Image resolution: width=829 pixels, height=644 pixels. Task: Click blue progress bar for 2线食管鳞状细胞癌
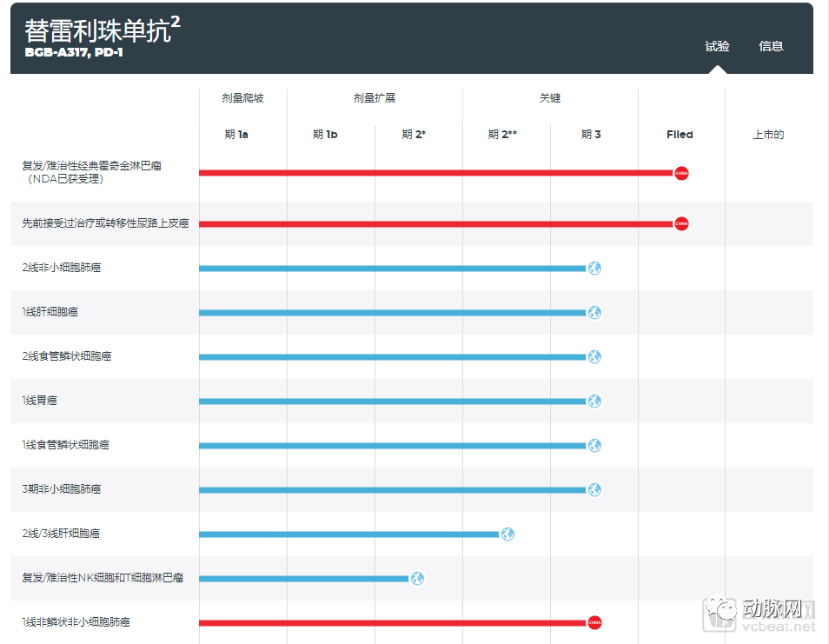click(x=393, y=357)
